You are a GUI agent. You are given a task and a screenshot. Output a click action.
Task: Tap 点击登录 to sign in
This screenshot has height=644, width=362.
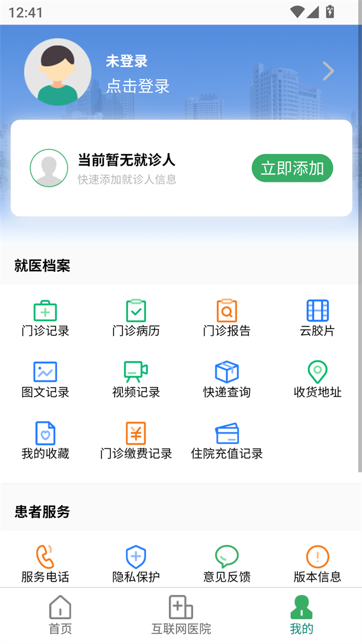pos(138,86)
